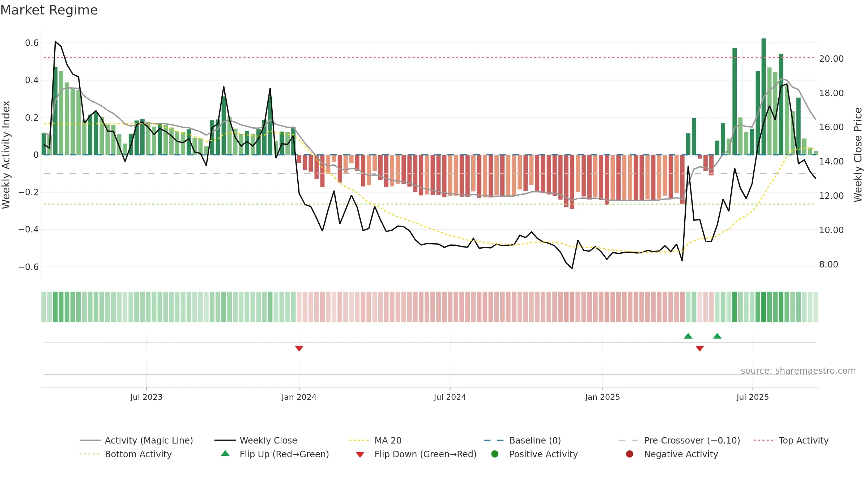Click the Activity (Magic Line) legend entry
Image resolution: width=868 pixels, height=488 pixels.
(x=136, y=440)
